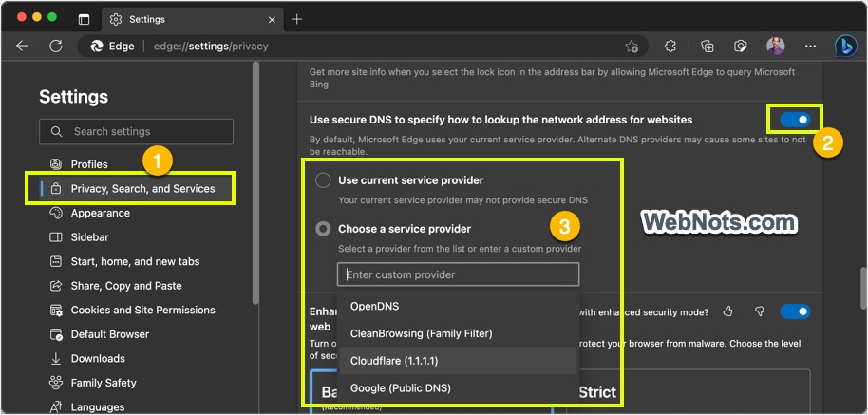Click the main page vertical scrollbar
The width and height of the screenshot is (868, 415).
pos(863,288)
